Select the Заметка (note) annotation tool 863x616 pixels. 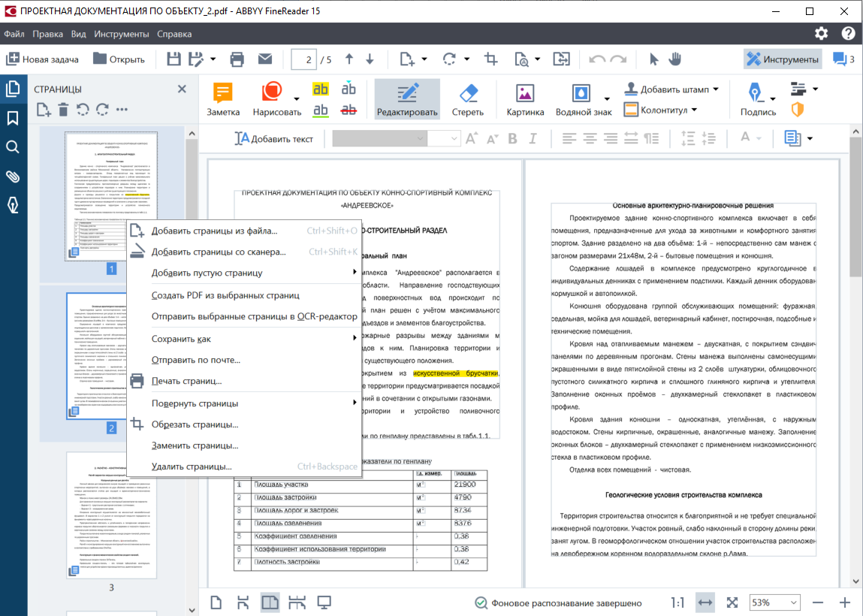[x=222, y=98]
